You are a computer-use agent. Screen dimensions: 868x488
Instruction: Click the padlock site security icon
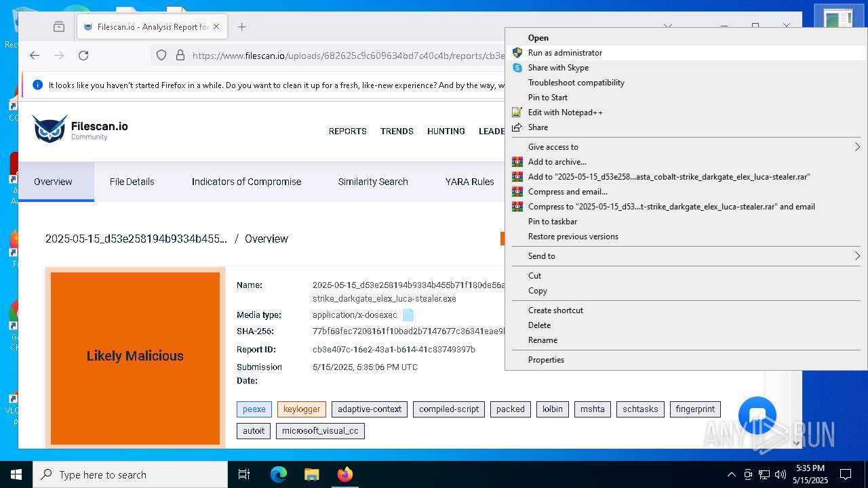click(180, 56)
